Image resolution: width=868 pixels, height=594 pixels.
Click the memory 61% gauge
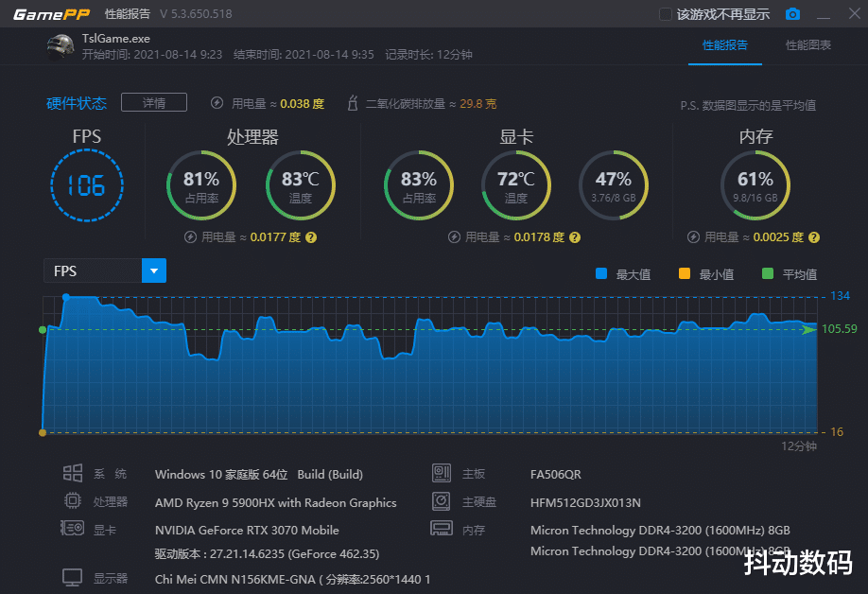(755, 185)
